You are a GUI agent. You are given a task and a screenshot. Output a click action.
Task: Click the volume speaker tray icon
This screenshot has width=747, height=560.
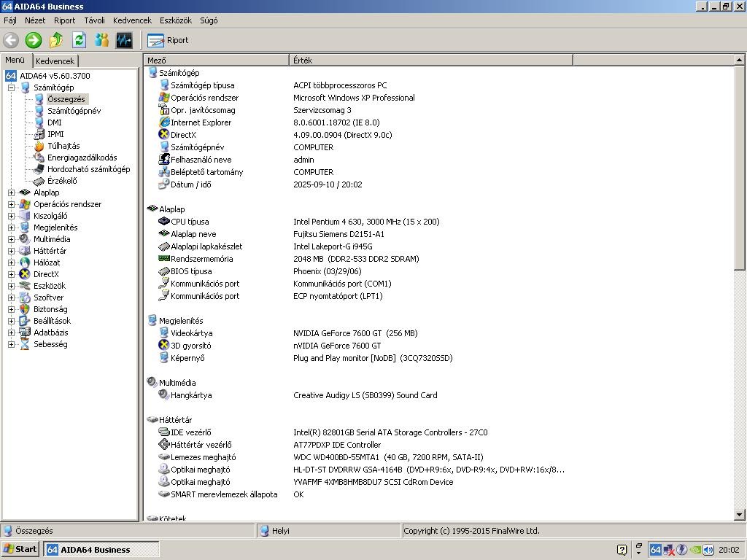pyautogui.click(x=708, y=550)
